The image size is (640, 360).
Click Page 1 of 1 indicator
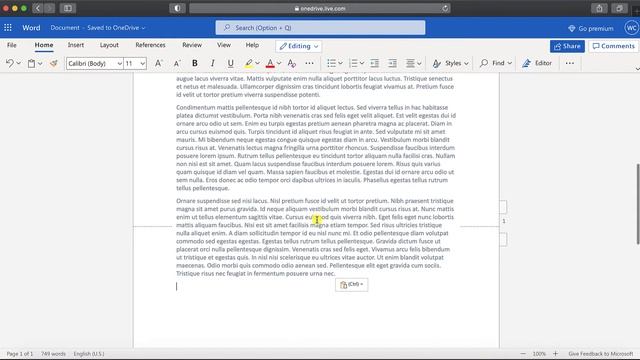[x=20, y=354]
